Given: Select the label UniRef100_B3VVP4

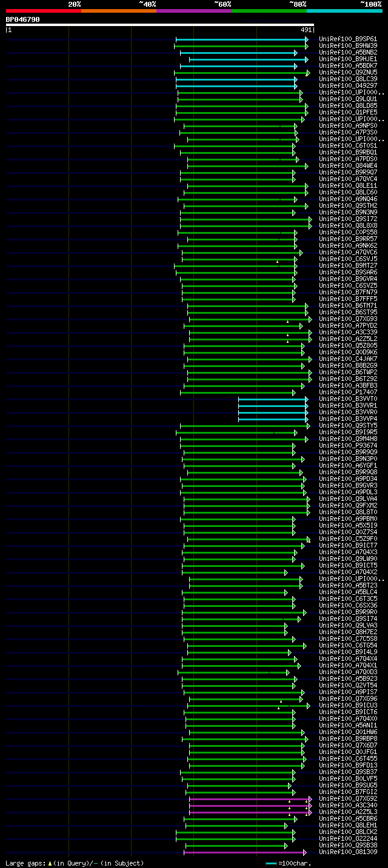Looking at the screenshot, I should [348, 419].
